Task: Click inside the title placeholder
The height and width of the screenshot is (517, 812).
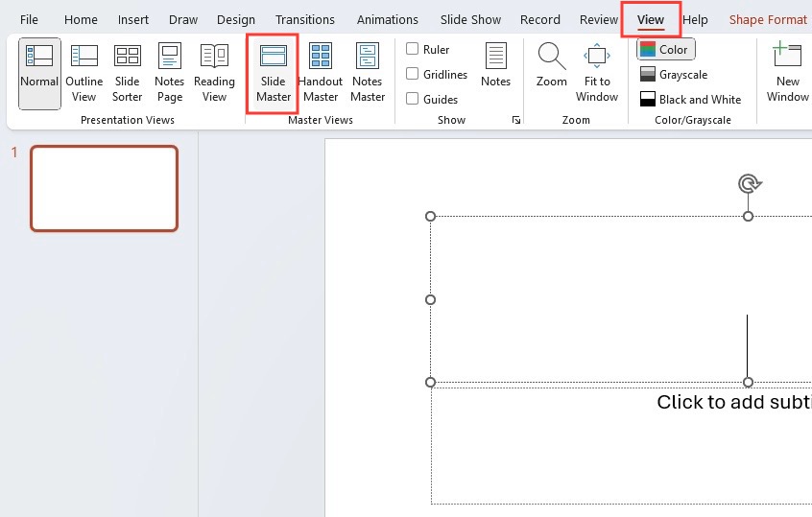Action: (621, 299)
